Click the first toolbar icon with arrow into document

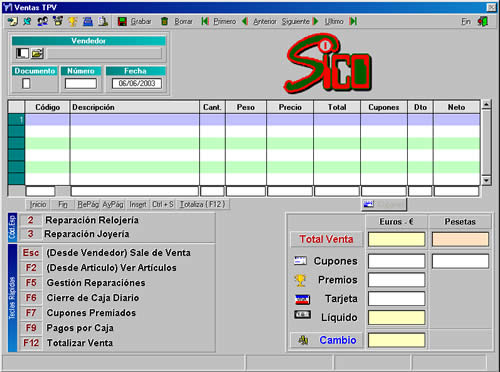click(13, 21)
